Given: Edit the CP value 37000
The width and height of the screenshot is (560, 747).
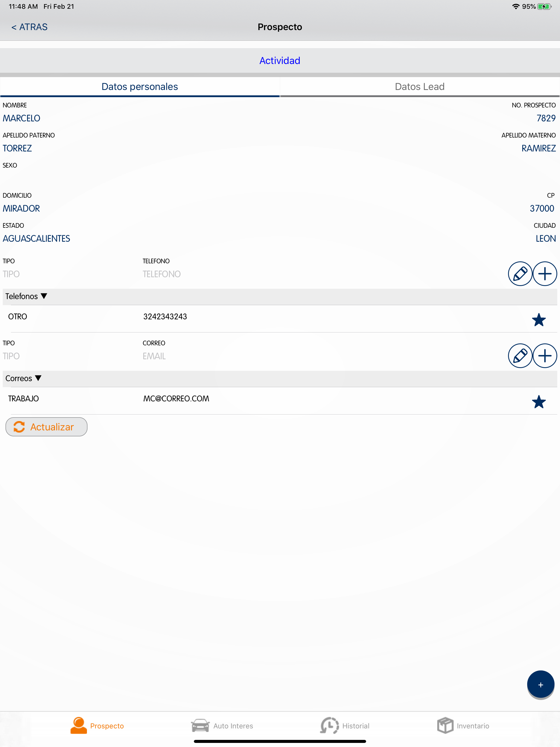Looking at the screenshot, I should [542, 208].
